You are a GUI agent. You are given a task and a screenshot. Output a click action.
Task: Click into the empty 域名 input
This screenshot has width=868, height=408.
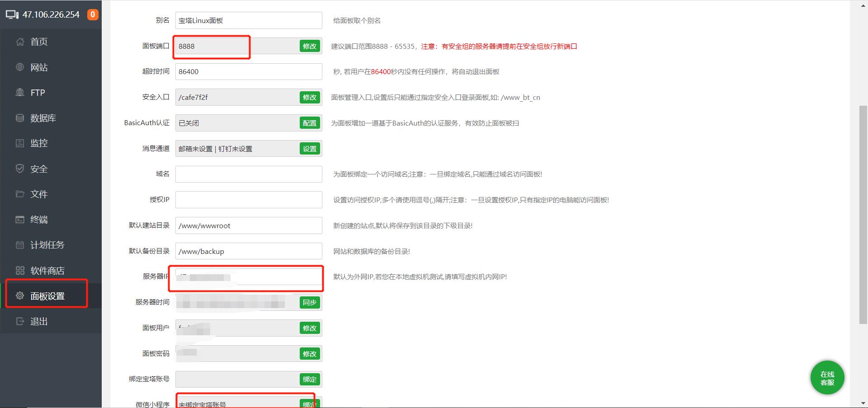[249, 174]
